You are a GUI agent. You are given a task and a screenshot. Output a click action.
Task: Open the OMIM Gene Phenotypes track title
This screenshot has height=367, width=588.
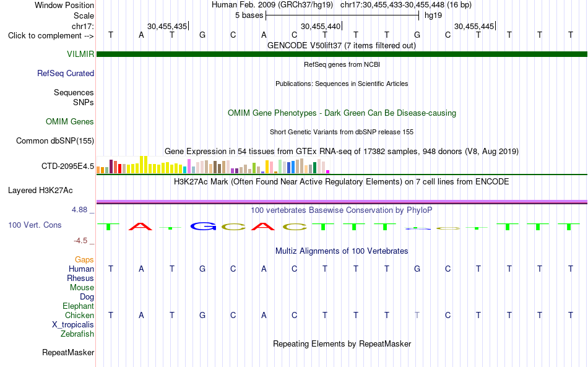tap(342, 113)
